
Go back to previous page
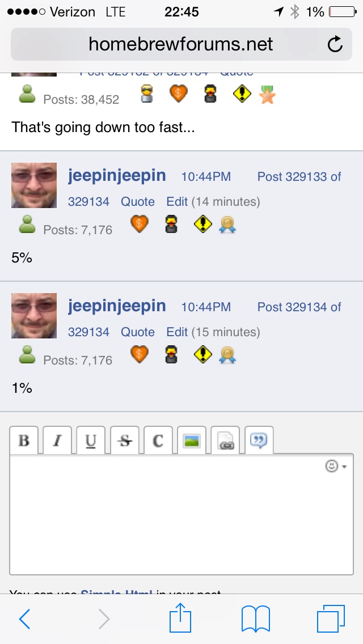pyautogui.click(x=24, y=618)
